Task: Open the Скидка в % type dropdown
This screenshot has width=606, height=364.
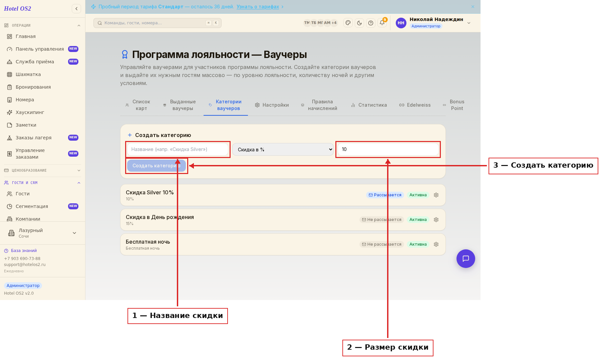Action: click(x=283, y=149)
